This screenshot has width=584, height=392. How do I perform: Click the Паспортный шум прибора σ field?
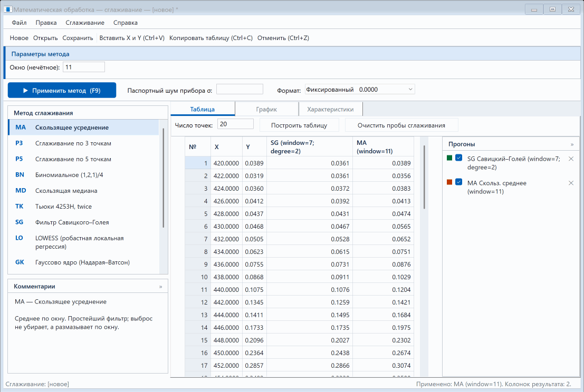pyautogui.click(x=240, y=89)
